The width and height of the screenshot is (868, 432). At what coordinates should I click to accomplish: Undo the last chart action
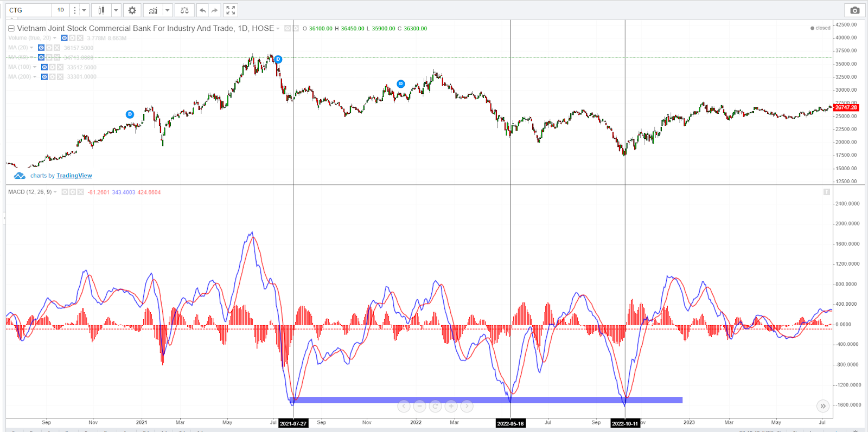(x=202, y=10)
